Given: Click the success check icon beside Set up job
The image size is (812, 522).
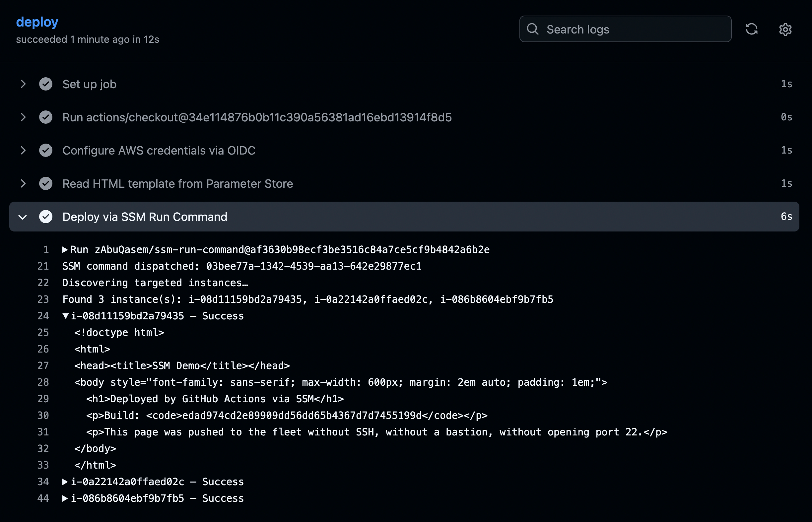Looking at the screenshot, I should point(46,84).
